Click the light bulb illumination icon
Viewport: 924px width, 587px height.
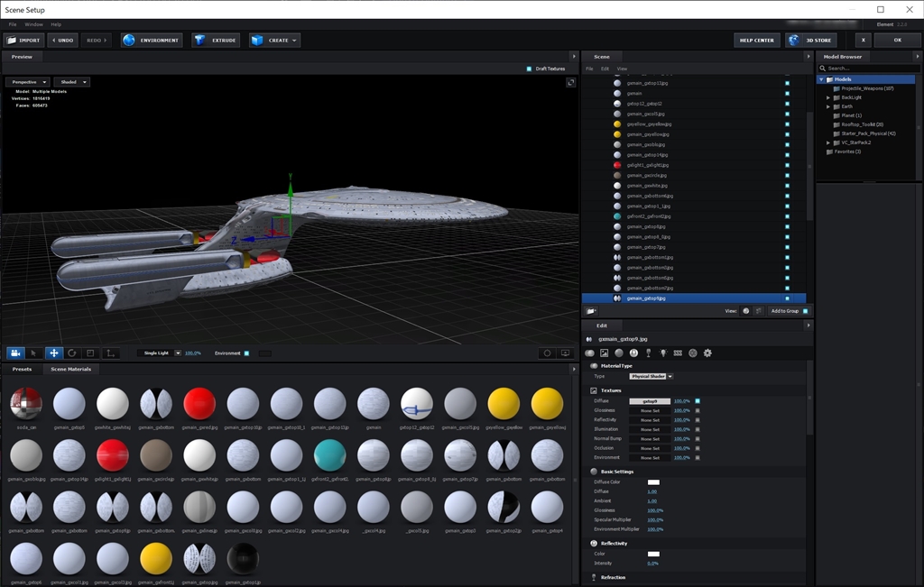coord(663,353)
